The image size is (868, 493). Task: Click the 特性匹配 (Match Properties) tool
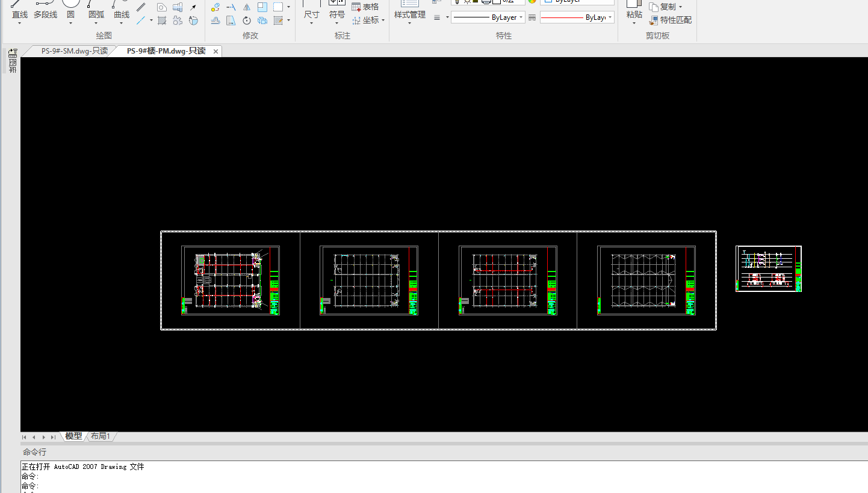[x=671, y=20]
